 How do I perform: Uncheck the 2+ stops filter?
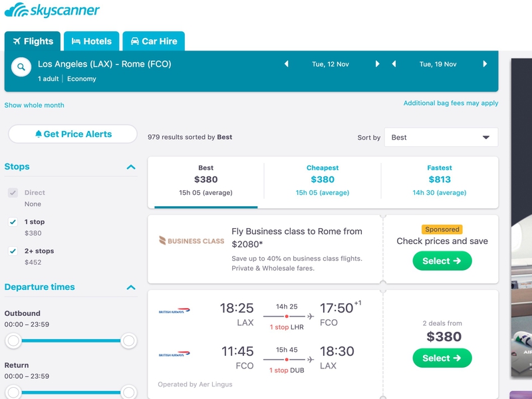13,251
